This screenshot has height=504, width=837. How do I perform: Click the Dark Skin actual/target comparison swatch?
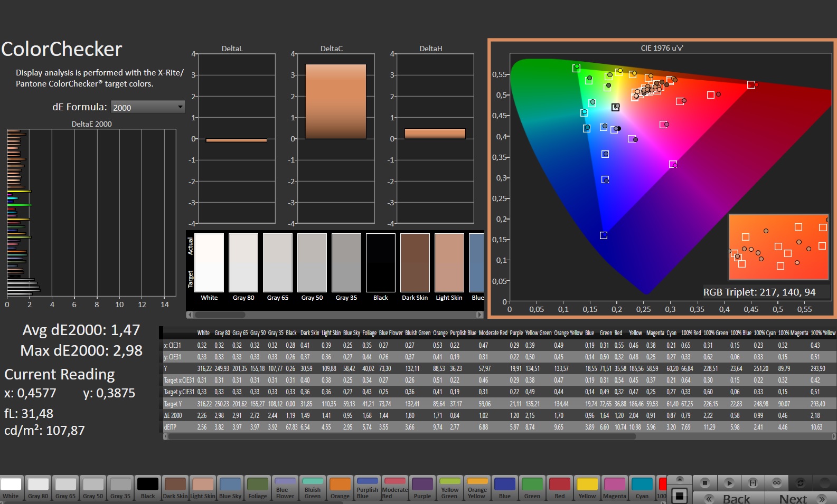(x=415, y=263)
